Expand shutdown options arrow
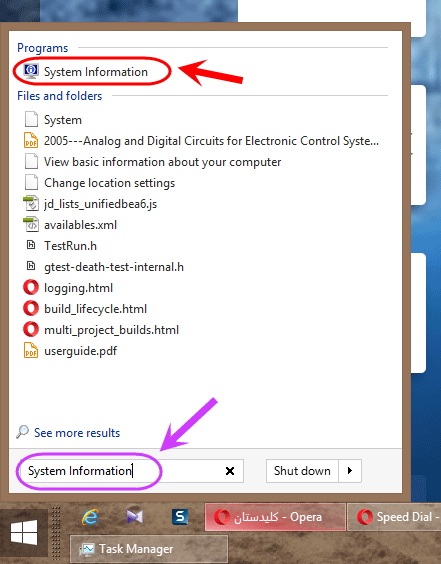This screenshot has height=564, width=441. pyautogui.click(x=350, y=471)
